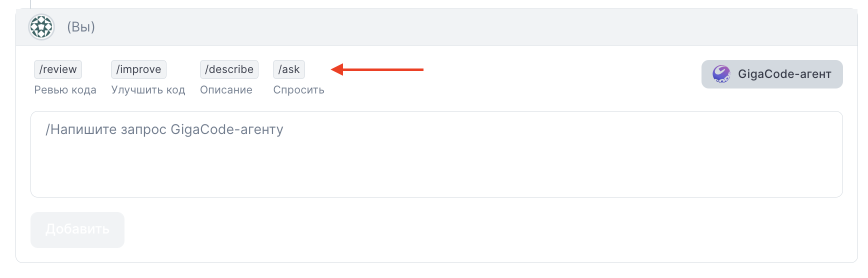Focus the GigaCode-агент request text field

(x=436, y=154)
